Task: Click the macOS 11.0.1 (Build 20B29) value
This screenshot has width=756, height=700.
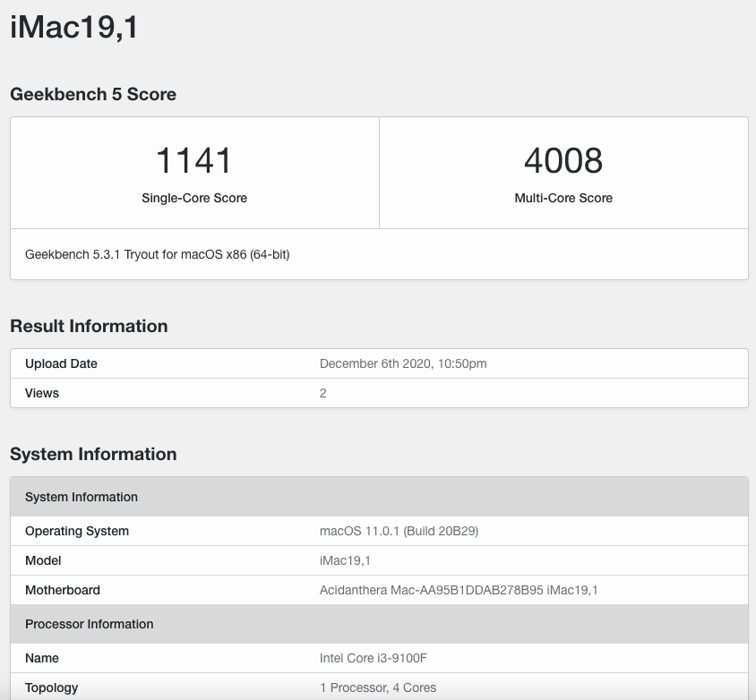Action: [x=399, y=531]
